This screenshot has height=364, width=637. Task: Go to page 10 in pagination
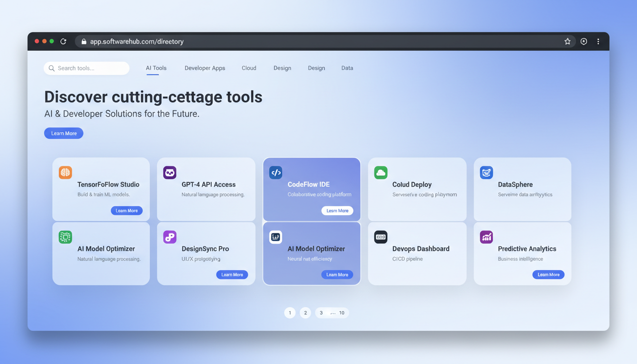pyautogui.click(x=341, y=313)
